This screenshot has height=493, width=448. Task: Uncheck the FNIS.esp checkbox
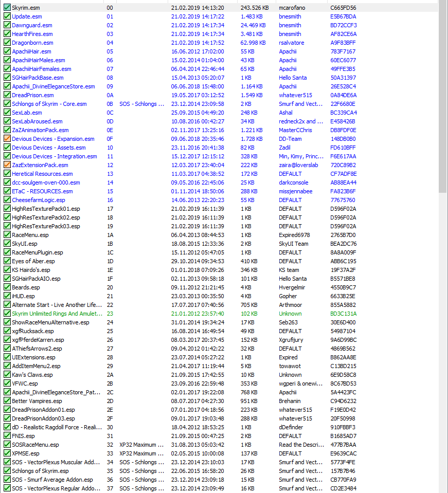(7, 436)
